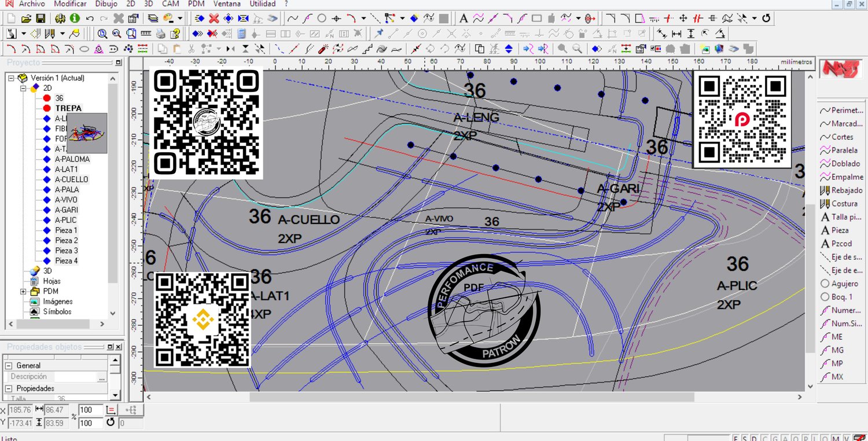Click the red axis alignment button near scale fields
Image resolution: width=868 pixels, height=441 pixels.
(112, 410)
